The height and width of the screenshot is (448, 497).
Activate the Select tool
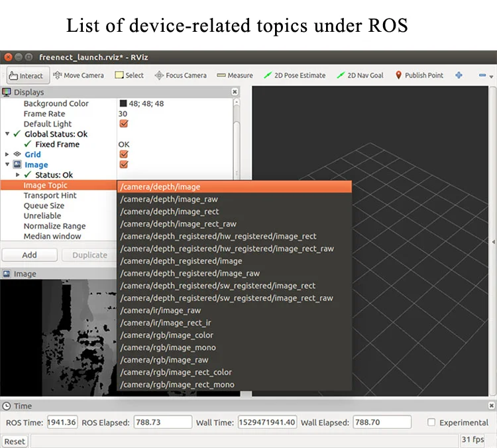(x=129, y=76)
